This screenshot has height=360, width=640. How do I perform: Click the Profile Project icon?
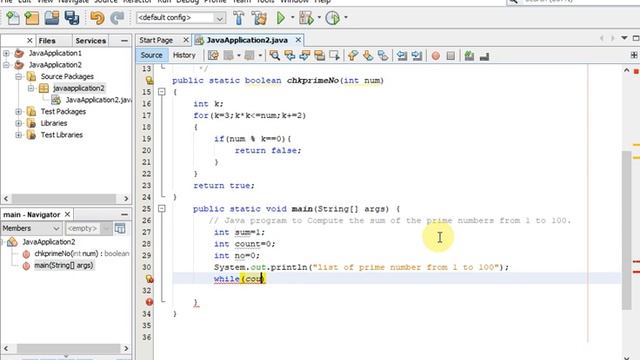333,18
